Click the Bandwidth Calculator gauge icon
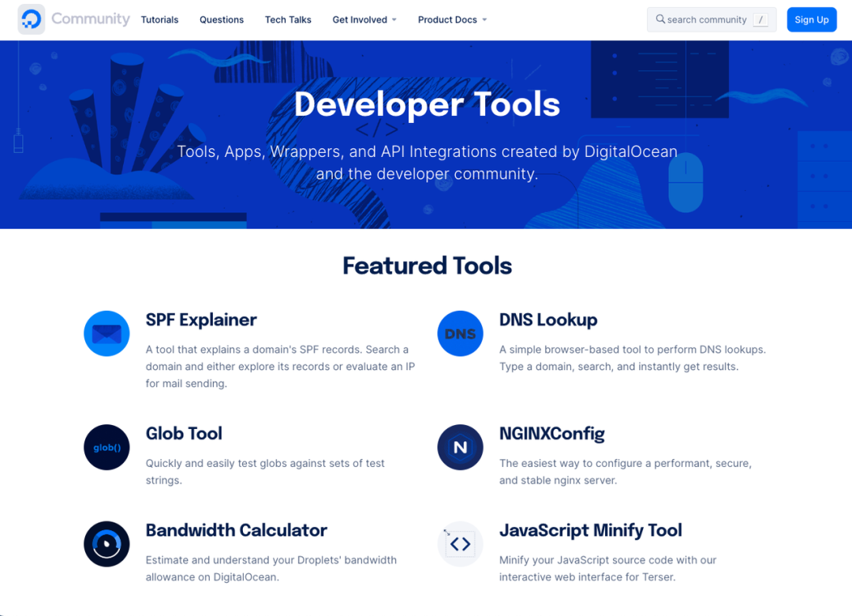Screen dimensions: 852x616 (x=106, y=544)
